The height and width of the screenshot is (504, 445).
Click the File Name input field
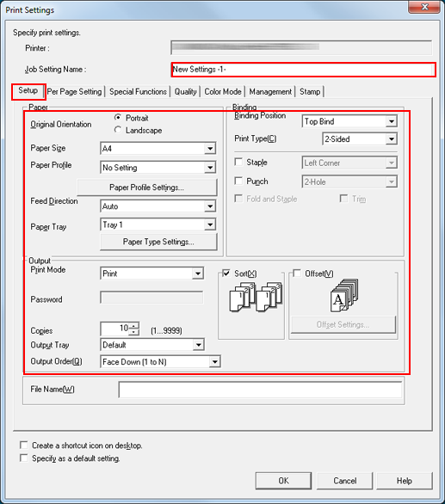[x=260, y=390]
